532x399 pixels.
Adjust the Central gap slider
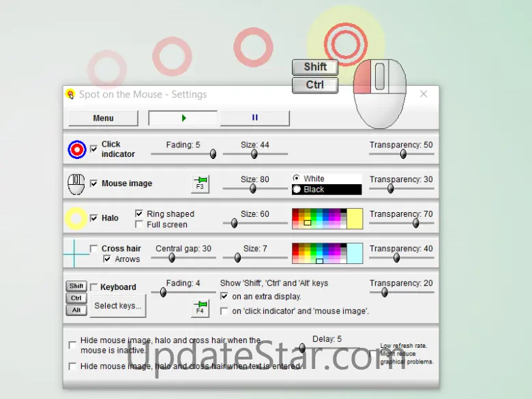pyautogui.click(x=183, y=258)
